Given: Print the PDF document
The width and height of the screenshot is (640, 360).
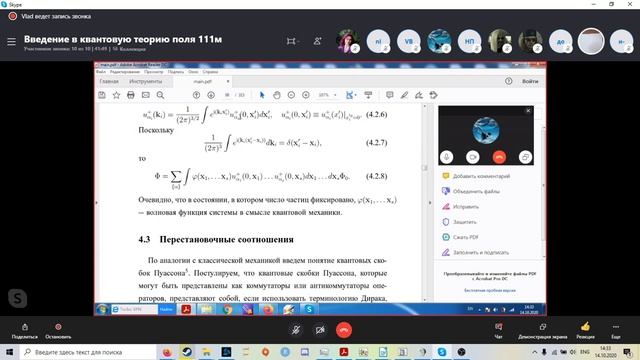Looking at the screenshot, I should pos(131,95).
